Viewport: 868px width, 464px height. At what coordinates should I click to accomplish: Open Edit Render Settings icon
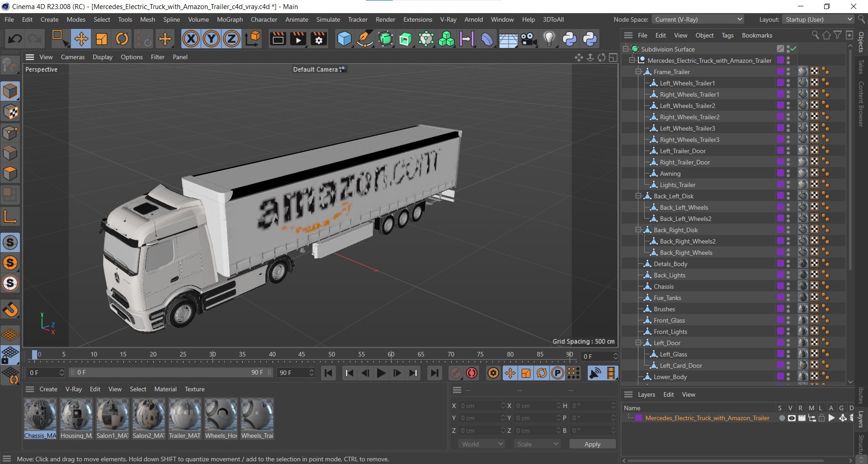point(319,39)
